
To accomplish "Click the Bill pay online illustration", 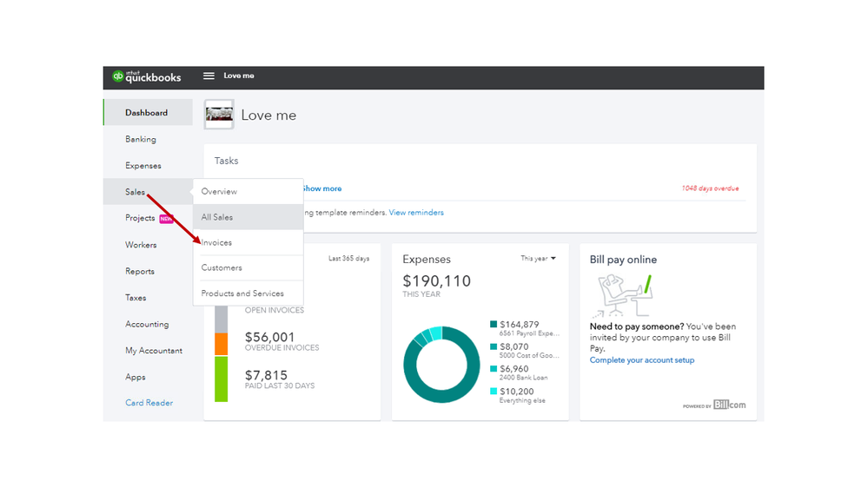I will 625,295.
